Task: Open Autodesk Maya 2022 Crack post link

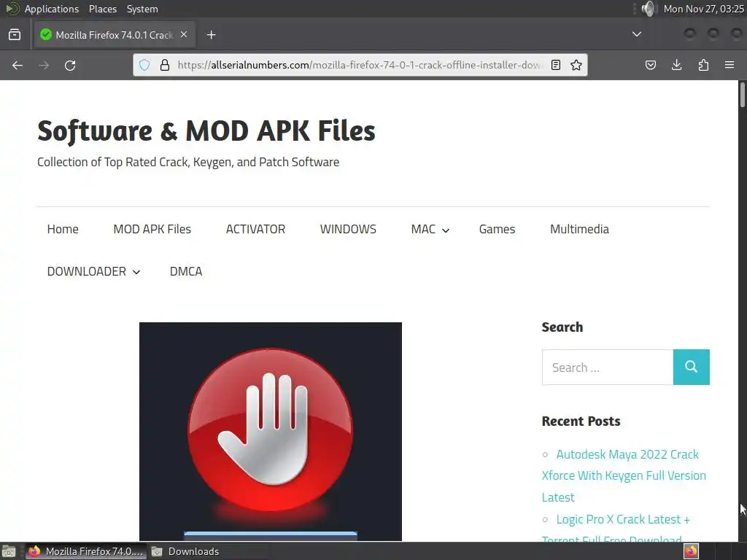Action: click(x=624, y=475)
